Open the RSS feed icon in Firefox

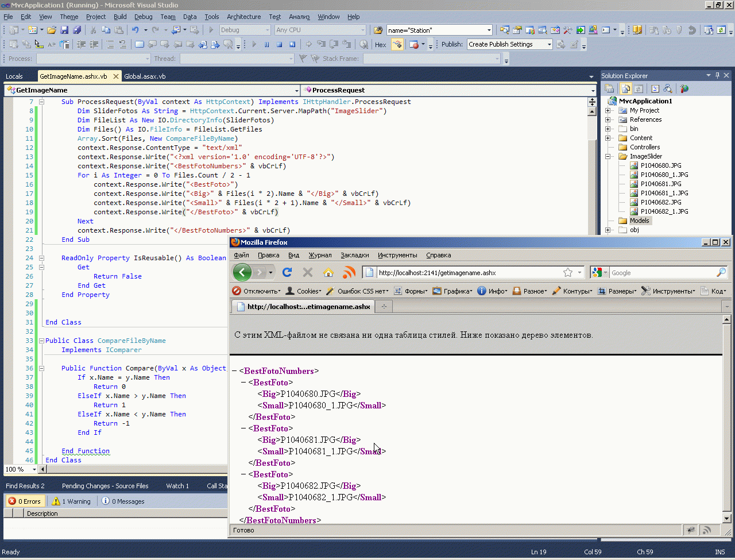tap(349, 272)
